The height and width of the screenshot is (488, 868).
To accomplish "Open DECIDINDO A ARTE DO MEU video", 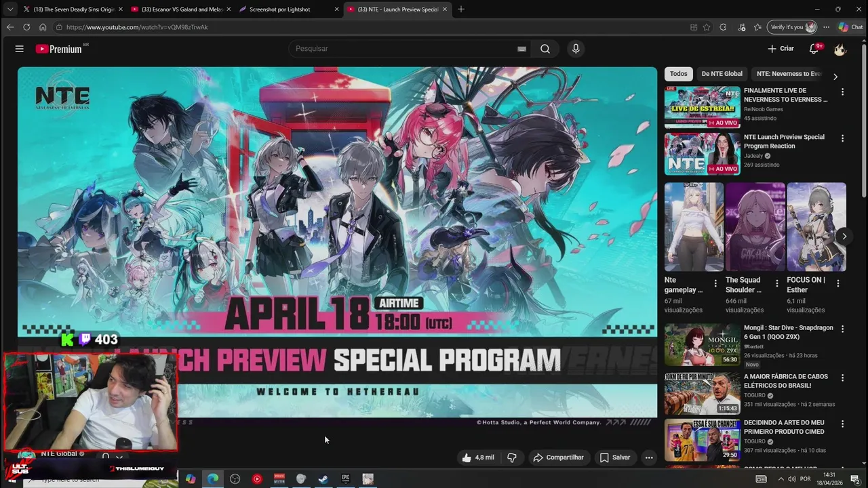I will pyautogui.click(x=702, y=440).
